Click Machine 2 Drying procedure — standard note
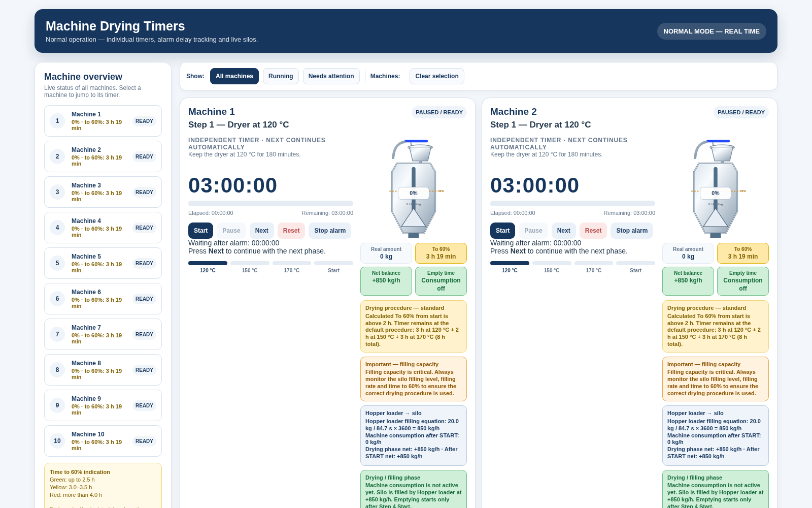The width and height of the screenshot is (812, 508). coord(716,326)
